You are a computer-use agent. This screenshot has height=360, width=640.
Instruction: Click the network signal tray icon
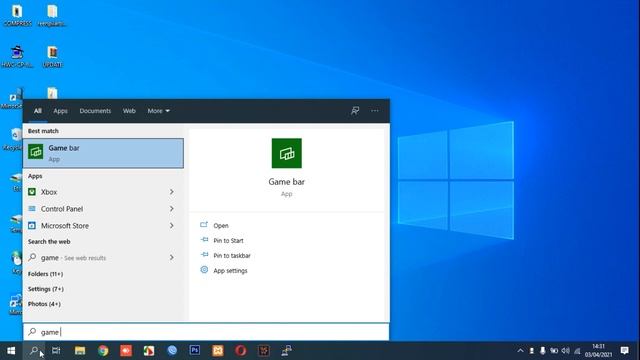click(x=577, y=351)
